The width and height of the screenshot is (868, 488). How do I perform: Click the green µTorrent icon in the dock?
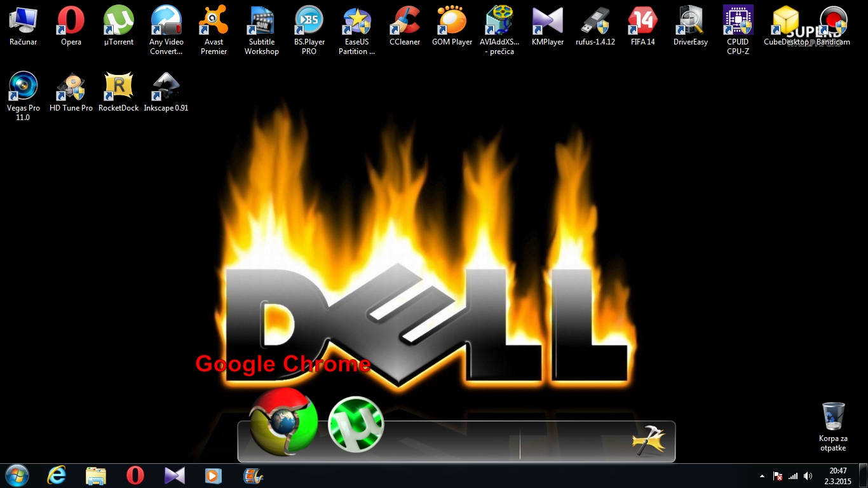[x=356, y=424]
